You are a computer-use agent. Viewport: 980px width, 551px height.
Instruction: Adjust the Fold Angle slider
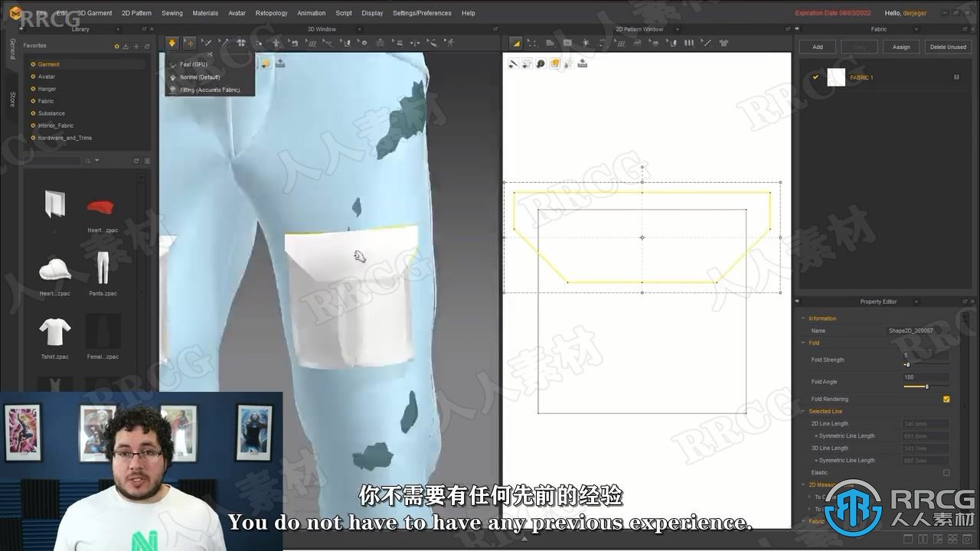[926, 386]
